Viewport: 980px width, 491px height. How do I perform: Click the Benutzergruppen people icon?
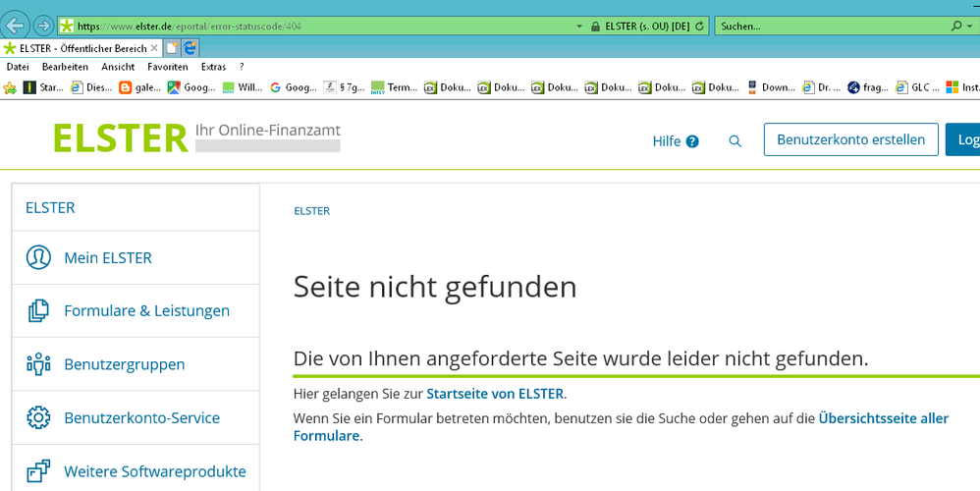(38, 364)
